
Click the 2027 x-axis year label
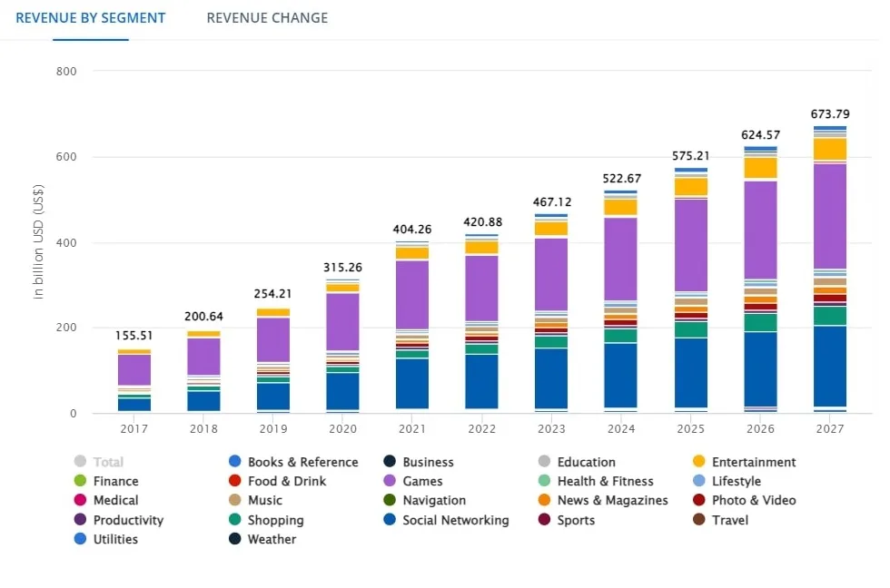click(x=830, y=429)
